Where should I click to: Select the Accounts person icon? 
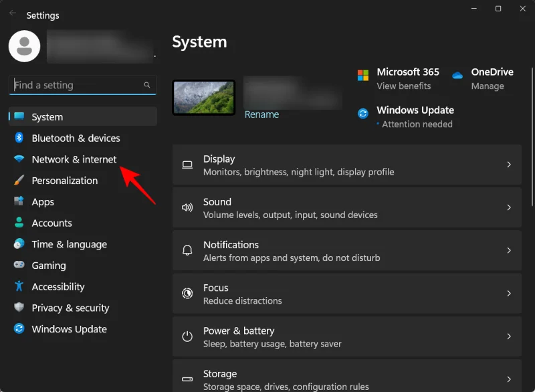coord(17,223)
